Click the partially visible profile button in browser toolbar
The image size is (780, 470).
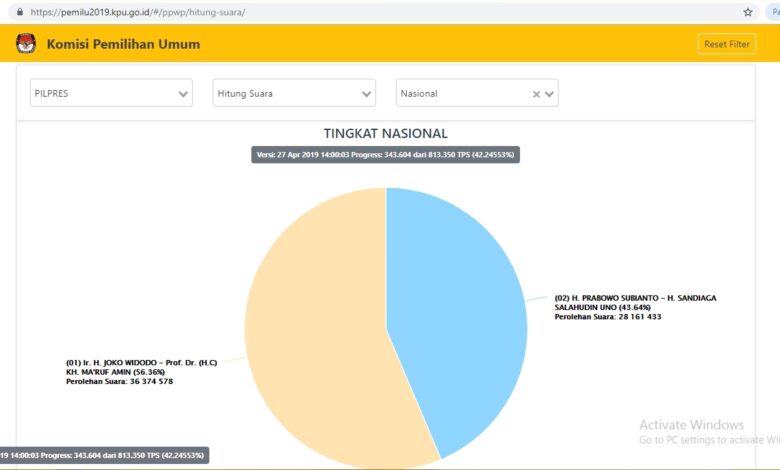tap(774, 12)
